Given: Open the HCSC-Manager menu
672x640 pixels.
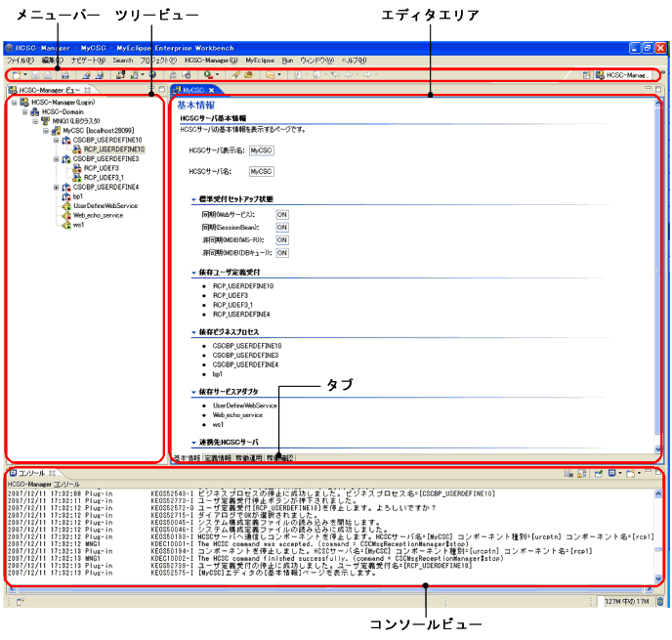Looking at the screenshot, I should pyautogui.click(x=211, y=61).
